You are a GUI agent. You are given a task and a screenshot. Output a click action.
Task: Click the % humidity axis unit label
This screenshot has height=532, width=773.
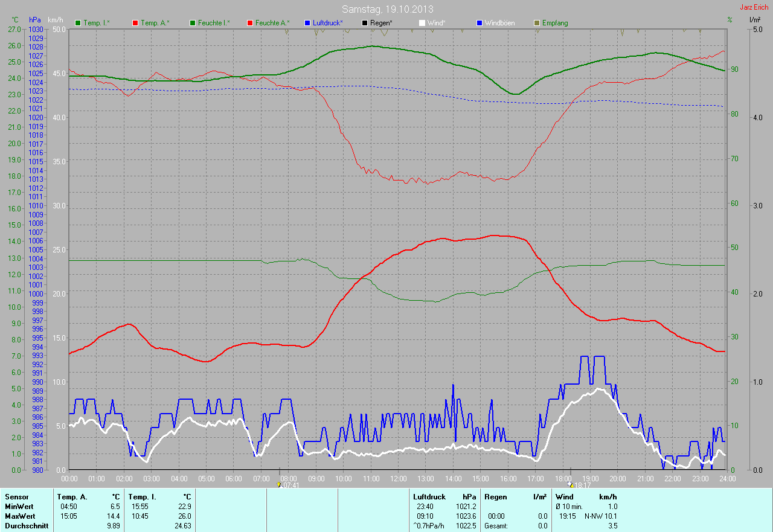(x=730, y=20)
